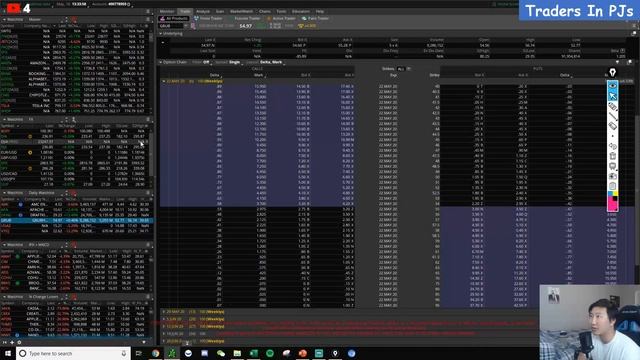Select the arrow cursor tool in annotation toolbar
This screenshot has width=640, height=360.
[613, 96]
